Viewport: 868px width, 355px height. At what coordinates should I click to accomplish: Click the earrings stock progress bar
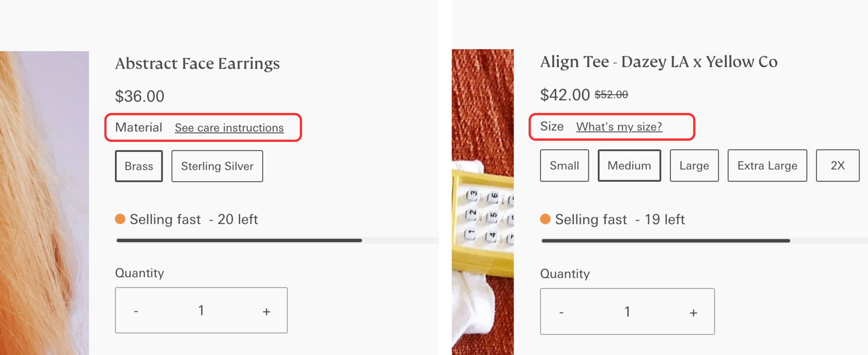click(x=277, y=240)
